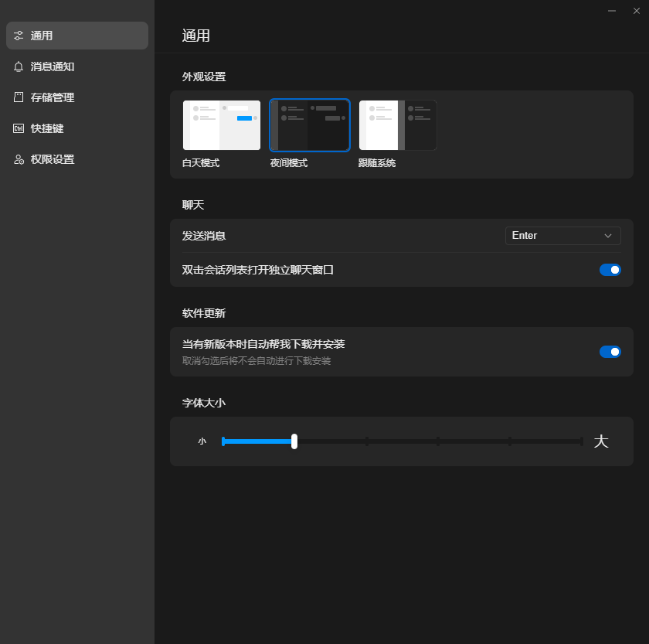
Task: Click the large 大 font size label
Action: tap(601, 441)
